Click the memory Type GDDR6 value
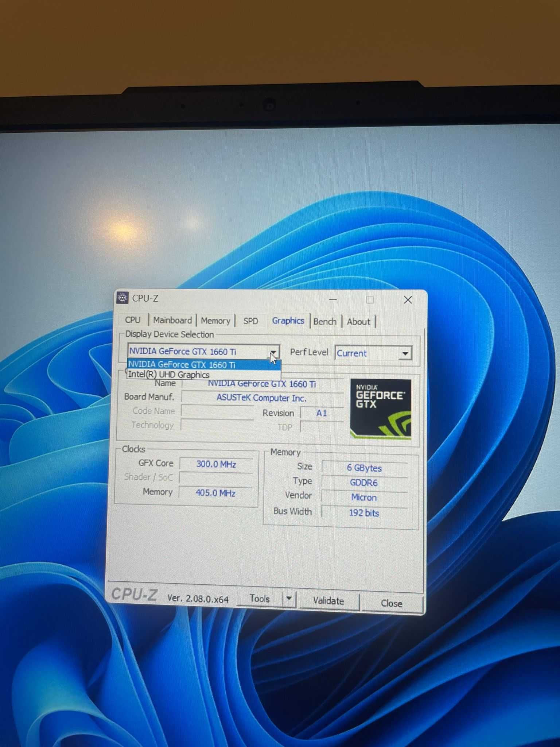 click(364, 483)
